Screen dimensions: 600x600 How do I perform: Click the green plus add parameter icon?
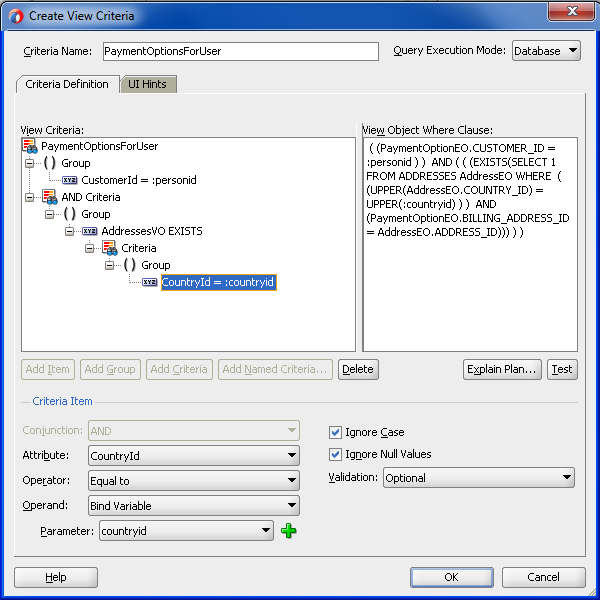pyautogui.click(x=288, y=531)
